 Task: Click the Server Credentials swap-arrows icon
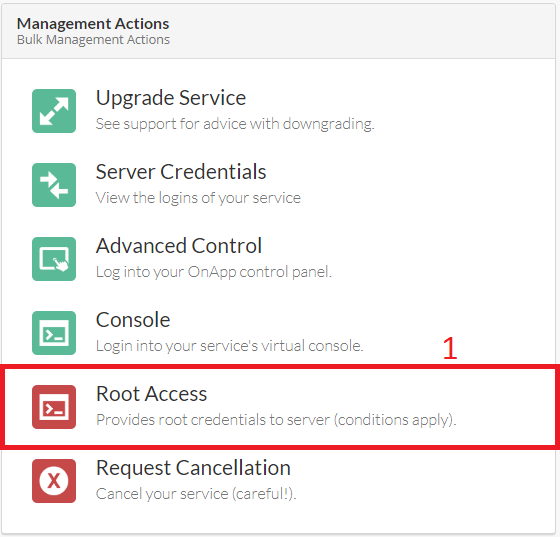(54, 185)
